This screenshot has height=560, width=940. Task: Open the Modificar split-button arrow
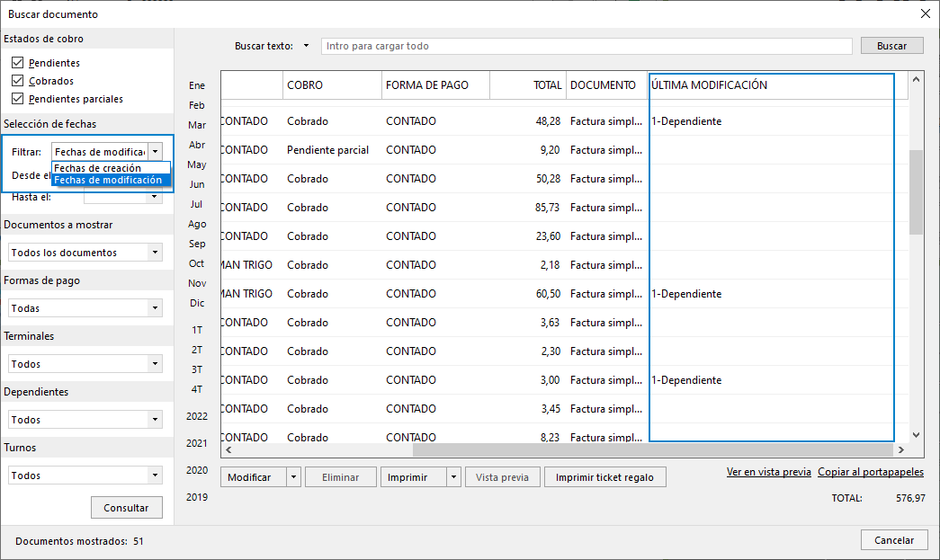coord(293,476)
